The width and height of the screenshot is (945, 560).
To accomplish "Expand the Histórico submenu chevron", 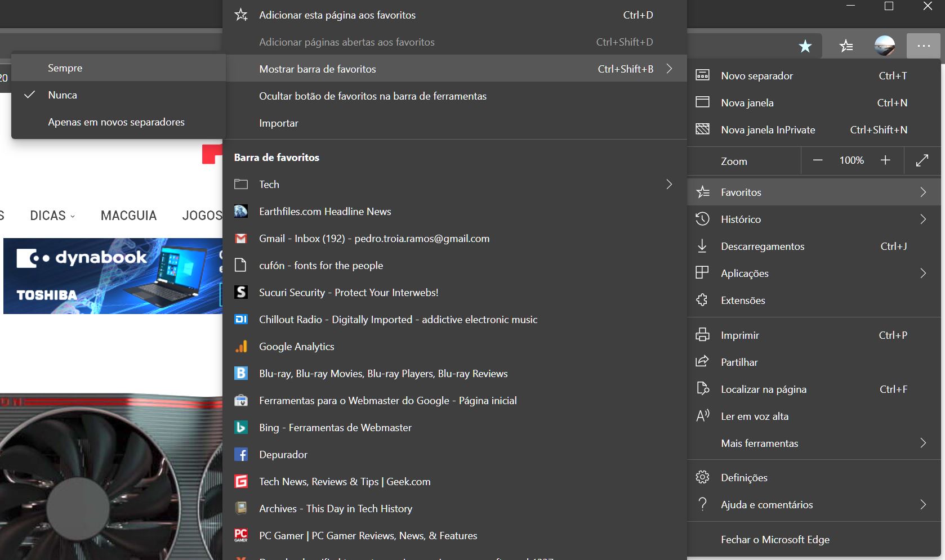I will coord(923,219).
